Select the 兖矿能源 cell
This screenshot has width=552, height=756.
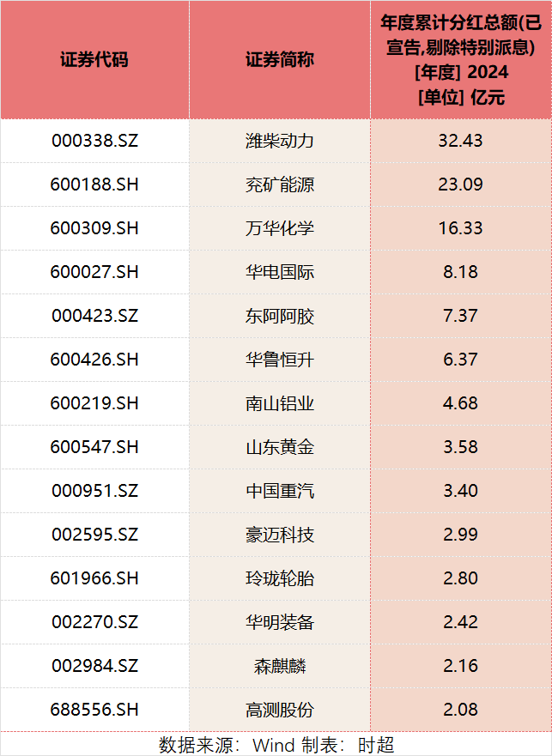pos(279,184)
